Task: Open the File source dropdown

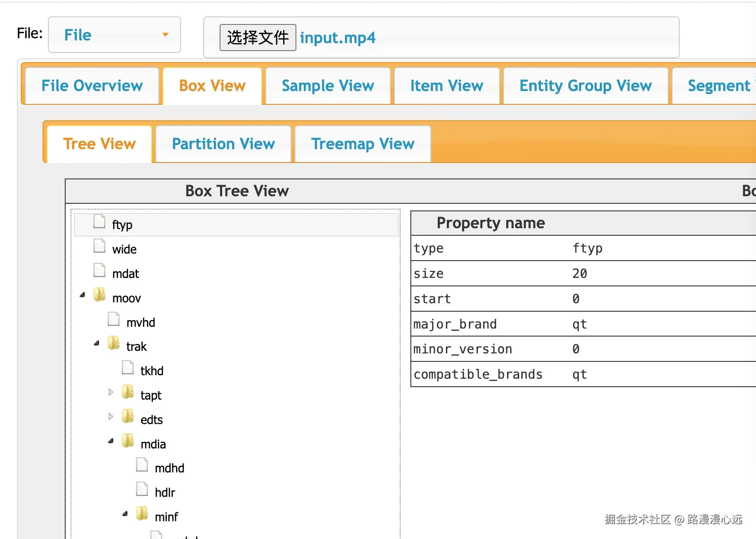Action: [114, 35]
